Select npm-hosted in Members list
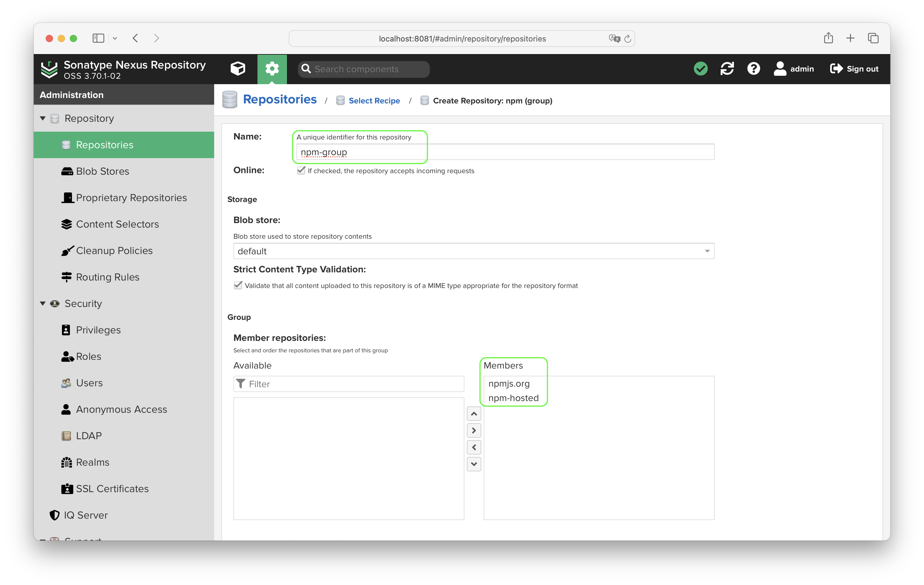The height and width of the screenshot is (585, 924). 513,397
